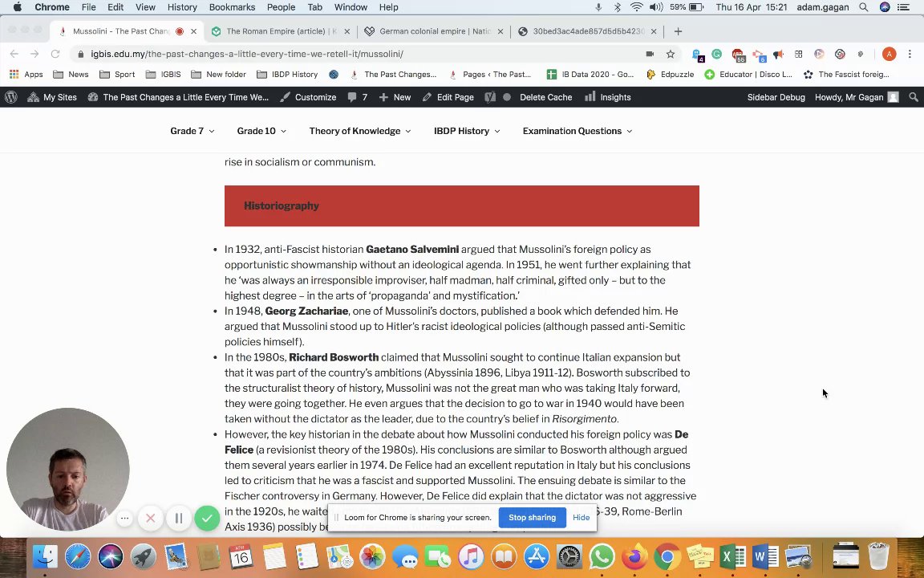Click Customize in the WordPress admin bar

point(308,97)
